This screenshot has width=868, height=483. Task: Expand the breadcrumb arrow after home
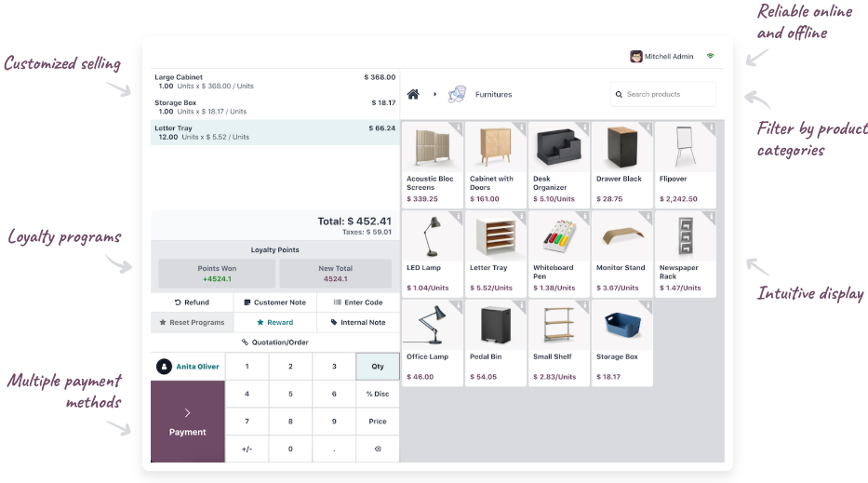(434, 94)
